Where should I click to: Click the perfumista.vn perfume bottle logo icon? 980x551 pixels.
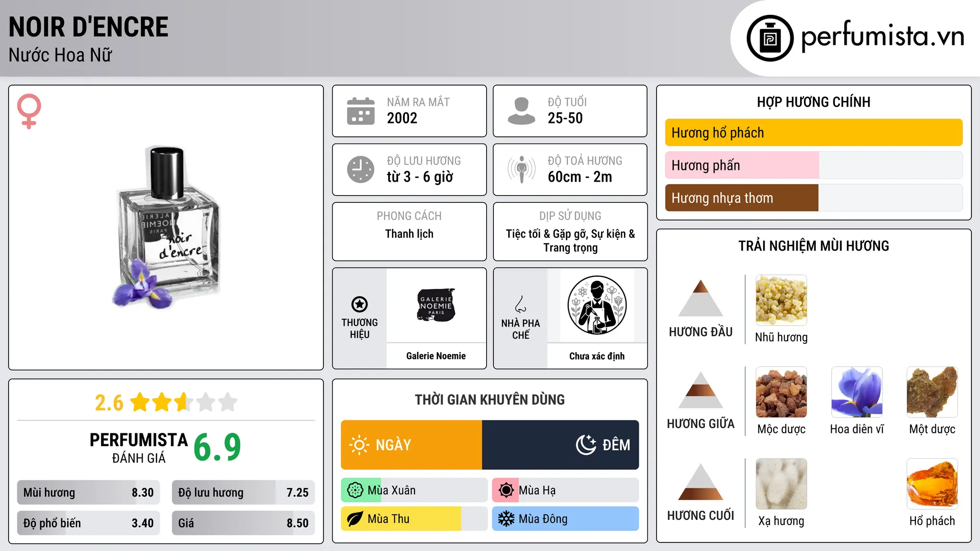(x=770, y=38)
